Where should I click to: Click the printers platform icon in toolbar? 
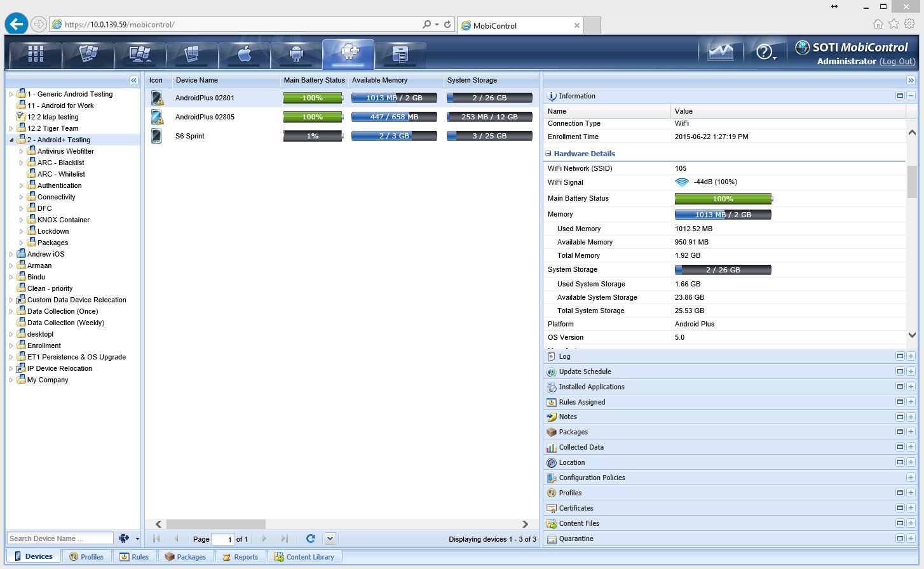(400, 55)
